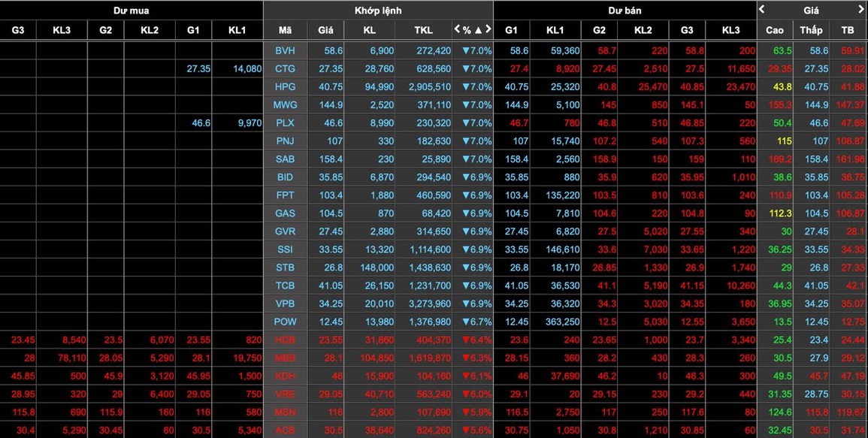Open the red VRE stock symbol
Image resolution: width=868 pixels, height=438 pixels.
[285, 394]
